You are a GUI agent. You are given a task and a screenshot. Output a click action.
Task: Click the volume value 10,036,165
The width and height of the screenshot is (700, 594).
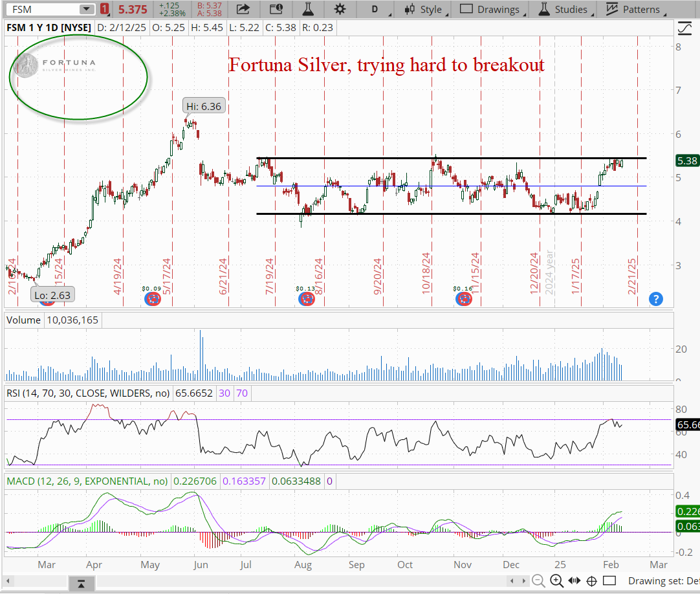pos(72,320)
